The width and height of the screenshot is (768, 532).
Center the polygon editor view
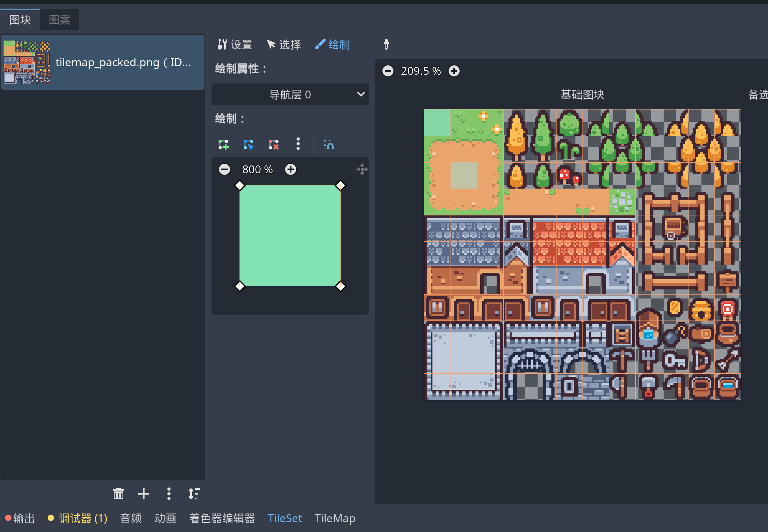pos(362,169)
